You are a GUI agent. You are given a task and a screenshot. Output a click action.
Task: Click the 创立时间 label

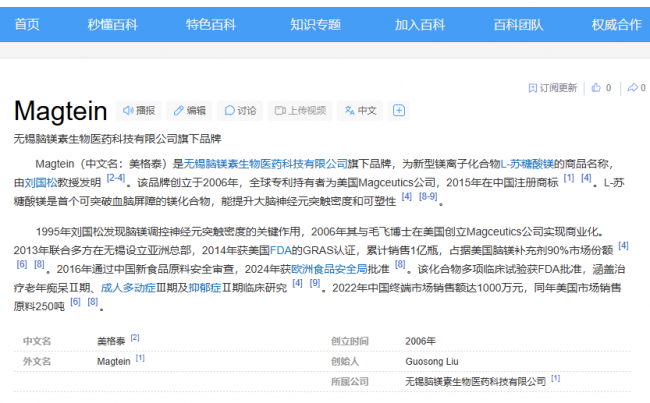pyautogui.click(x=349, y=341)
